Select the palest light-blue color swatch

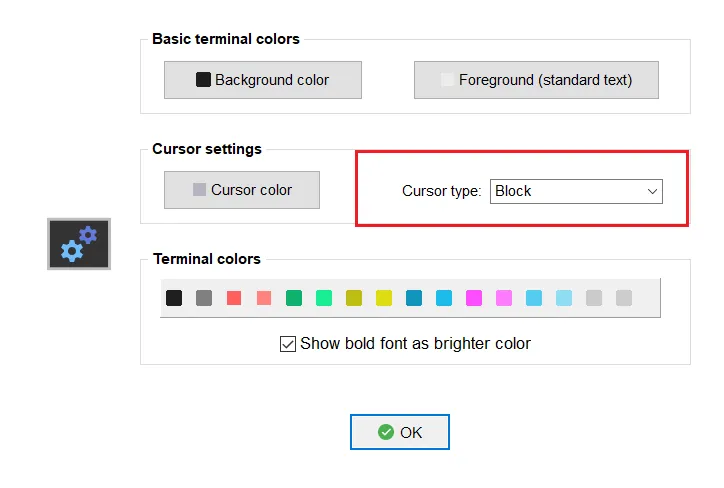tap(564, 298)
